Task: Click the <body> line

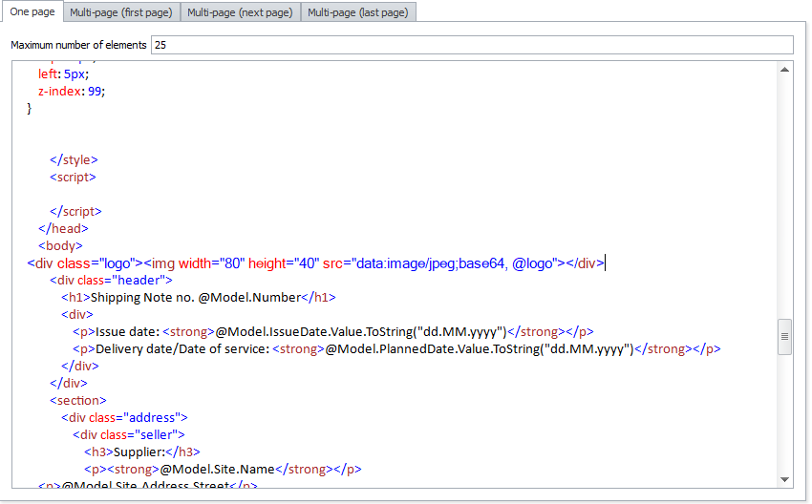Action: tap(60, 245)
